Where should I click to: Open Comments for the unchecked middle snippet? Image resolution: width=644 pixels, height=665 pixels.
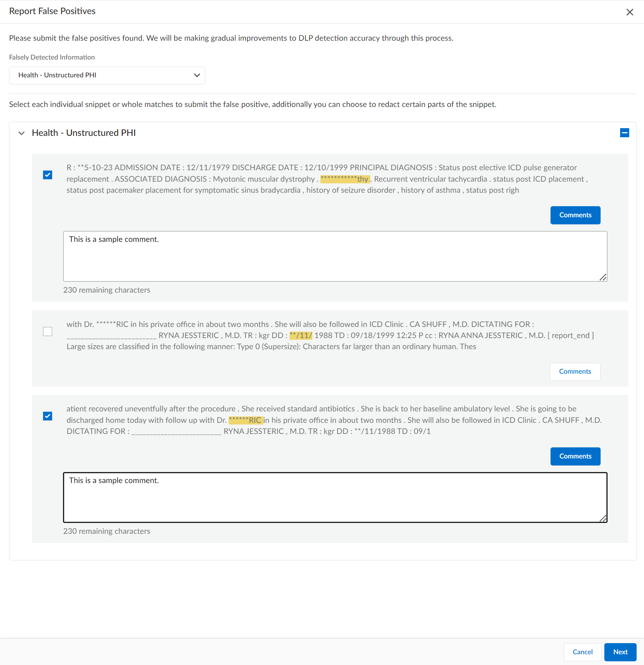(x=575, y=371)
